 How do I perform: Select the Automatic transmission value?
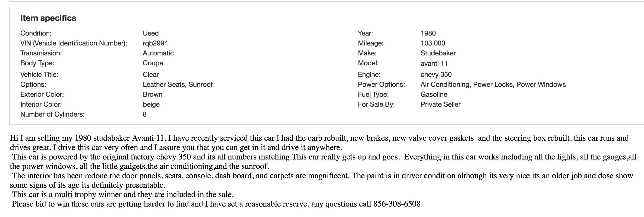tap(158, 53)
